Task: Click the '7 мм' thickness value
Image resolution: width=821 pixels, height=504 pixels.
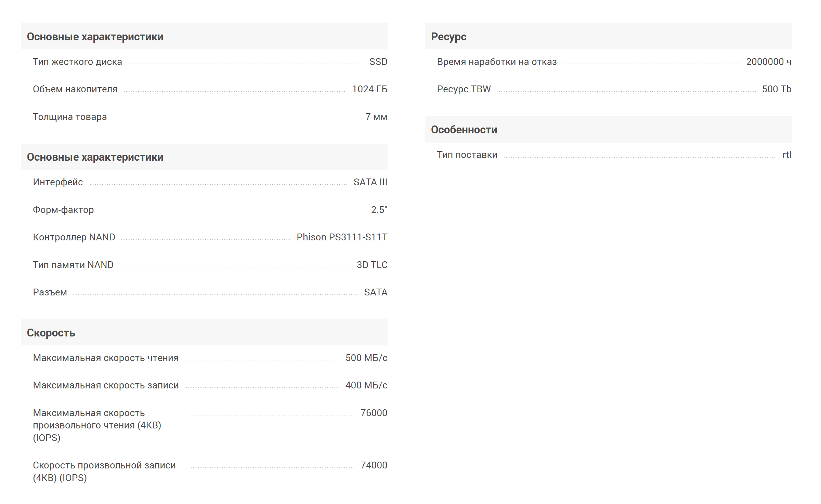Action: [x=376, y=117]
